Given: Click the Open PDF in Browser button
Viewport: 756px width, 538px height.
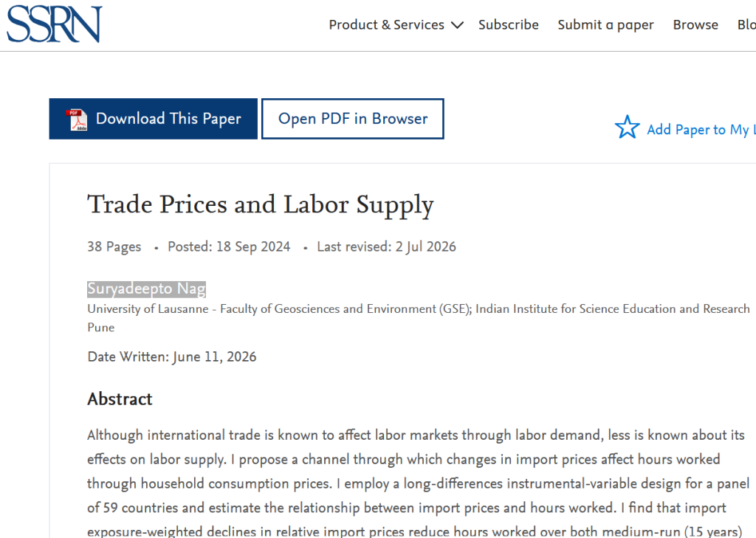Looking at the screenshot, I should click(352, 119).
